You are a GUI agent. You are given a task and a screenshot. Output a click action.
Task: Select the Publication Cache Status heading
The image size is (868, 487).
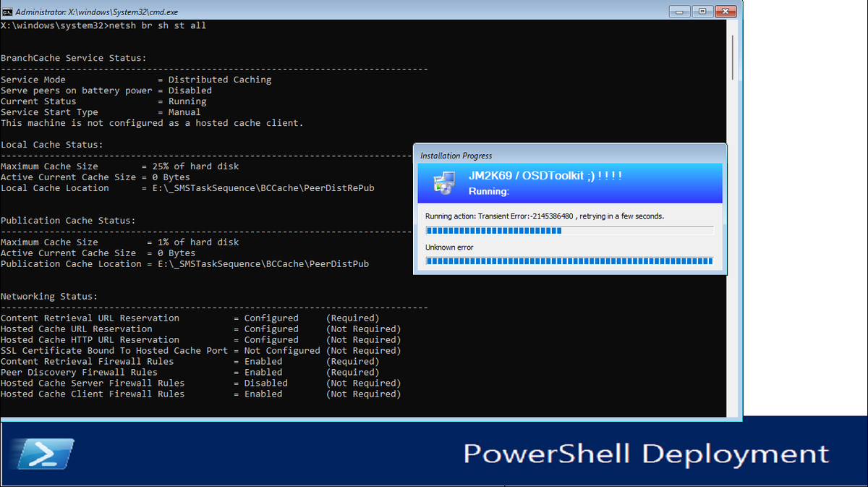(68, 221)
